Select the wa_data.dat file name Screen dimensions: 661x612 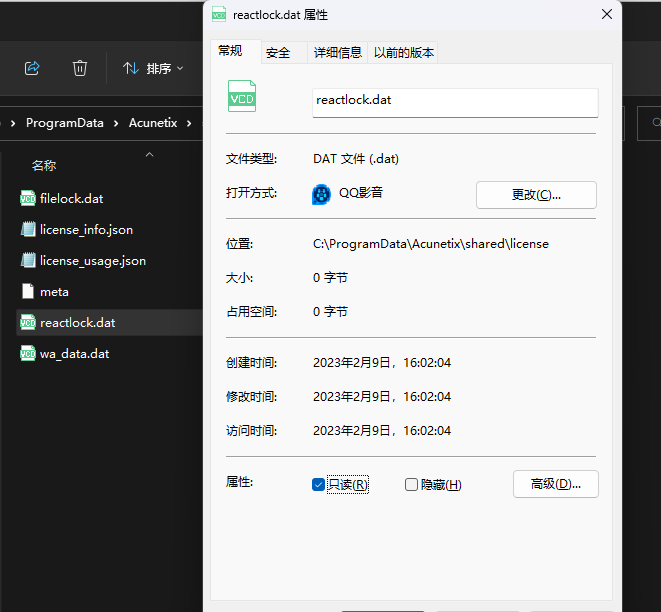point(75,354)
